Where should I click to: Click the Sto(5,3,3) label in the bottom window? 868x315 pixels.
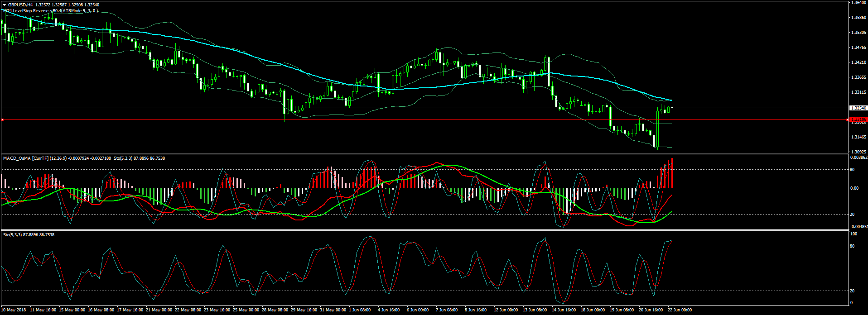coord(12,235)
